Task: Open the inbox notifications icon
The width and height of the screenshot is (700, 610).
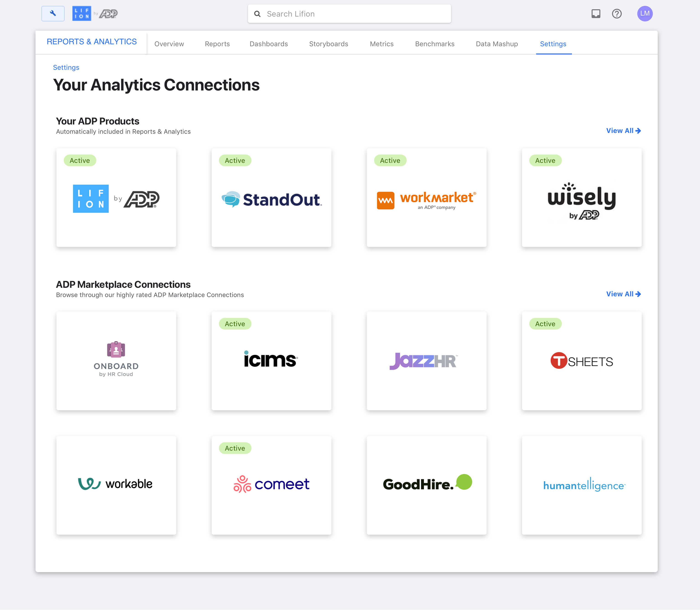Action: pyautogui.click(x=596, y=14)
